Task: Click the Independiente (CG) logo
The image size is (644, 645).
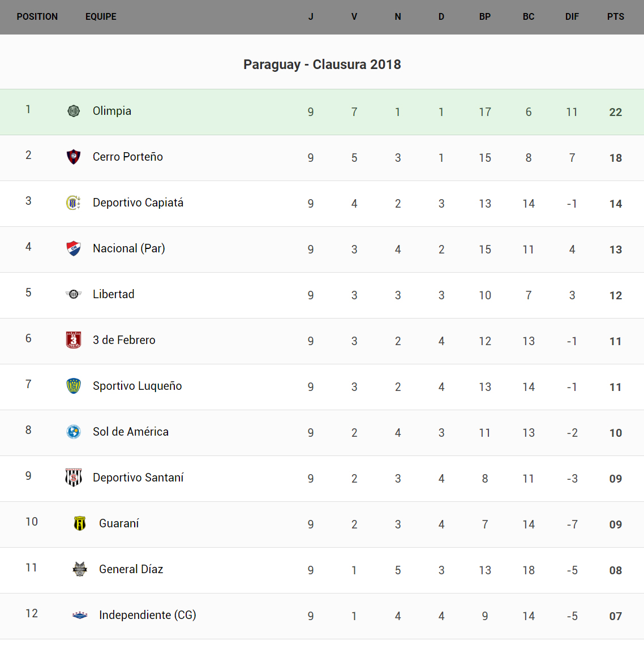Action: (x=80, y=615)
